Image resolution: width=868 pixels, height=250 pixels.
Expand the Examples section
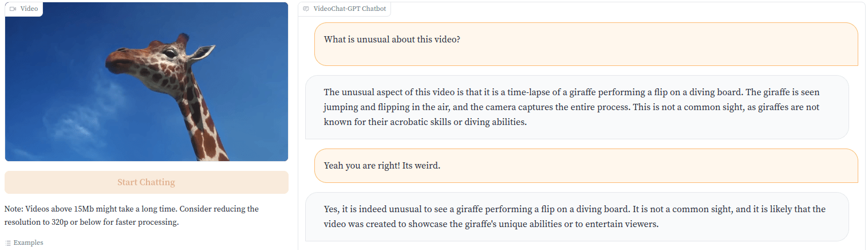tap(24, 243)
